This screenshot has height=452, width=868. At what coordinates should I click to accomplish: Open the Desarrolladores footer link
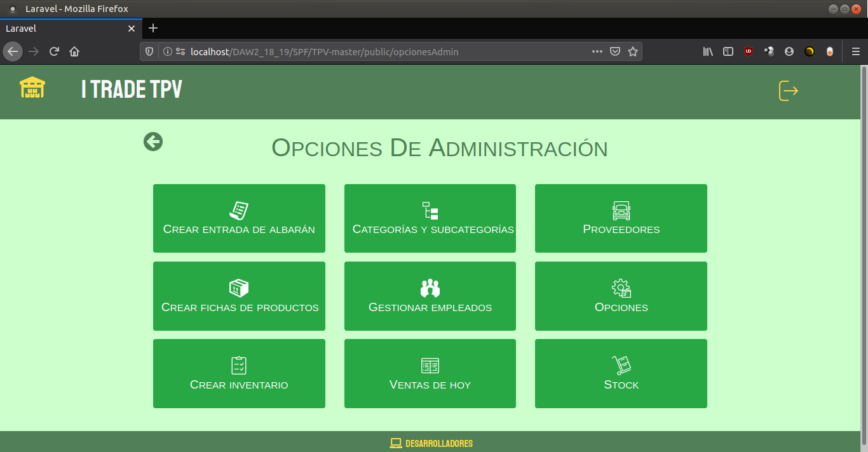[x=431, y=443]
